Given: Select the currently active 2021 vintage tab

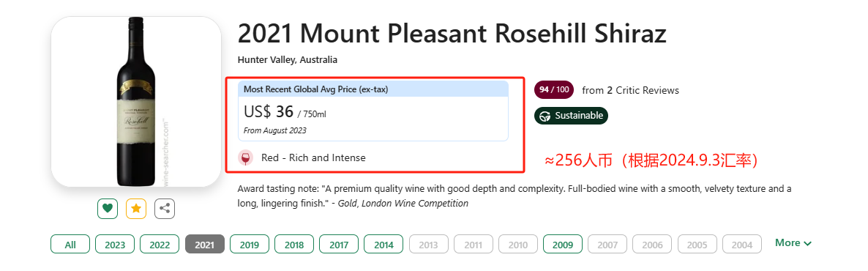Looking at the screenshot, I should [x=205, y=245].
